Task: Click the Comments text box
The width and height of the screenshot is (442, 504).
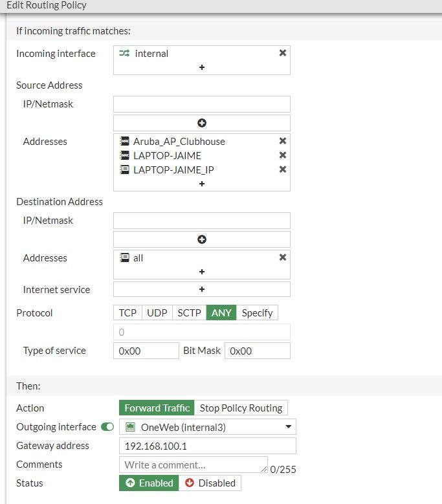Action: (x=193, y=465)
